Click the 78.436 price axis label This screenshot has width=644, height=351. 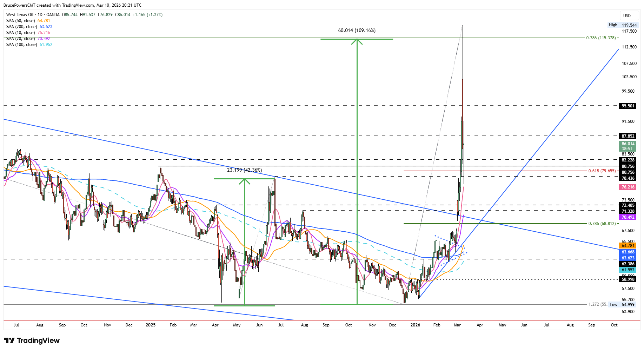[628, 178]
